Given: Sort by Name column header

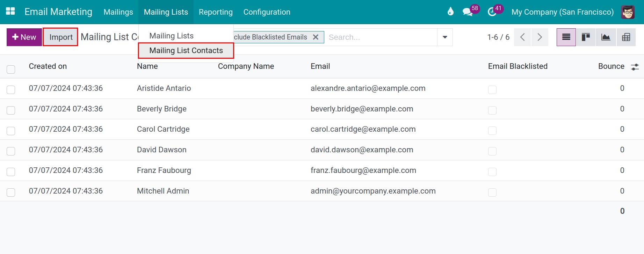Looking at the screenshot, I should point(147,66).
